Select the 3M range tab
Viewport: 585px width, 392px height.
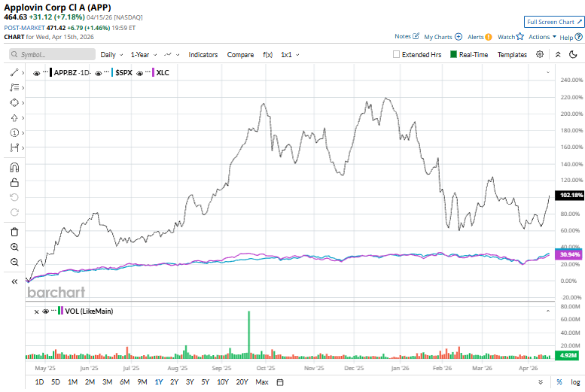(x=108, y=382)
